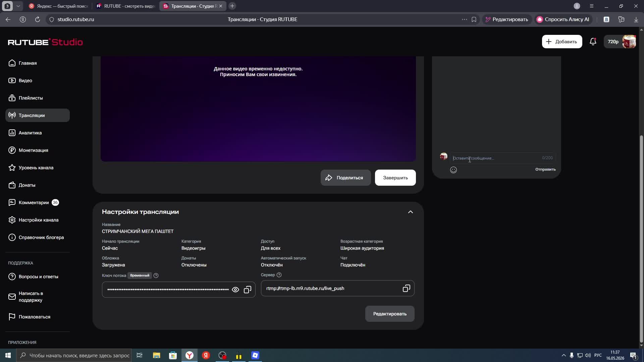This screenshot has width=644, height=362.
Task: Reveal stream key with eye icon
Action: (235, 290)
